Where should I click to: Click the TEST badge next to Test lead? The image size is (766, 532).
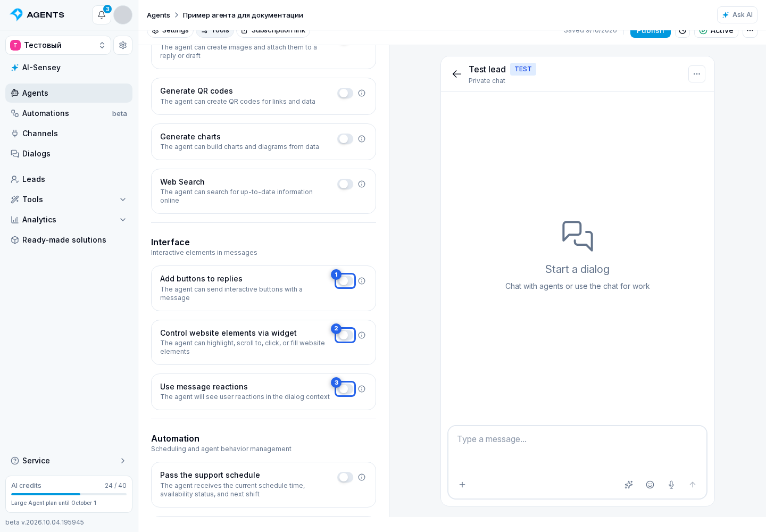[523, 69]
